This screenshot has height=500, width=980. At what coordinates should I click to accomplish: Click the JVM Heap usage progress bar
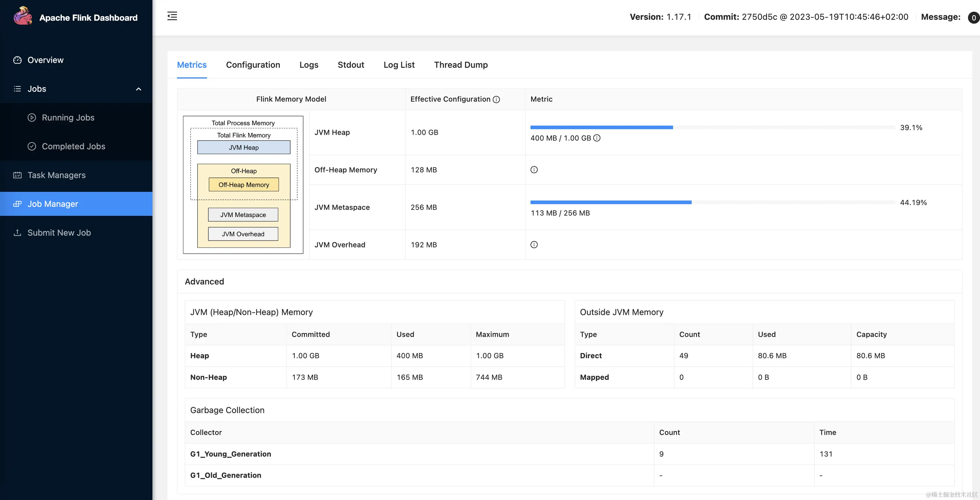(713, 127)
